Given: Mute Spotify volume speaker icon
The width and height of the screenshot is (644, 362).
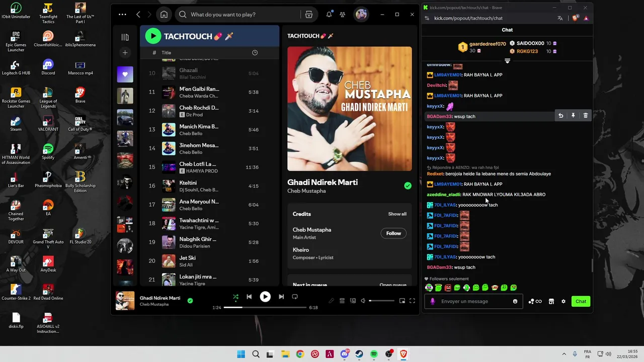Looking at the screenshot, I should [363, 301].
